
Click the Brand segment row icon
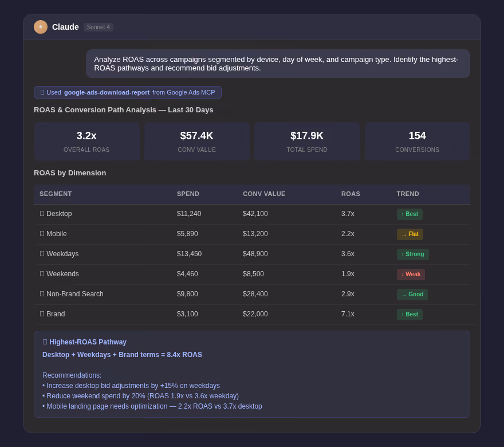click(42, 314)
